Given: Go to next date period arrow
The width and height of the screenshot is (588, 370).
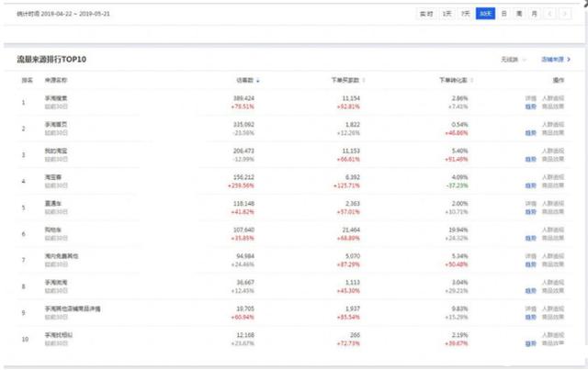Looking at the screenshot, I should coord(565,14).
